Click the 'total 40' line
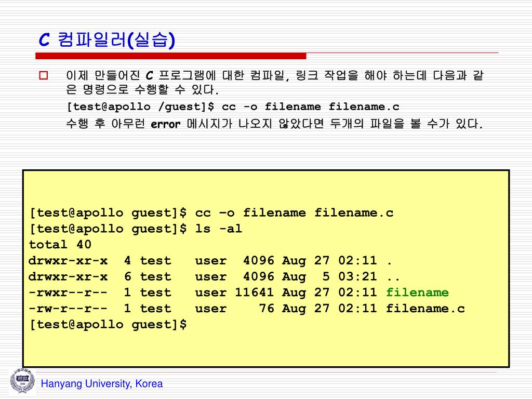The image size is (532, 399). point(60,245)
